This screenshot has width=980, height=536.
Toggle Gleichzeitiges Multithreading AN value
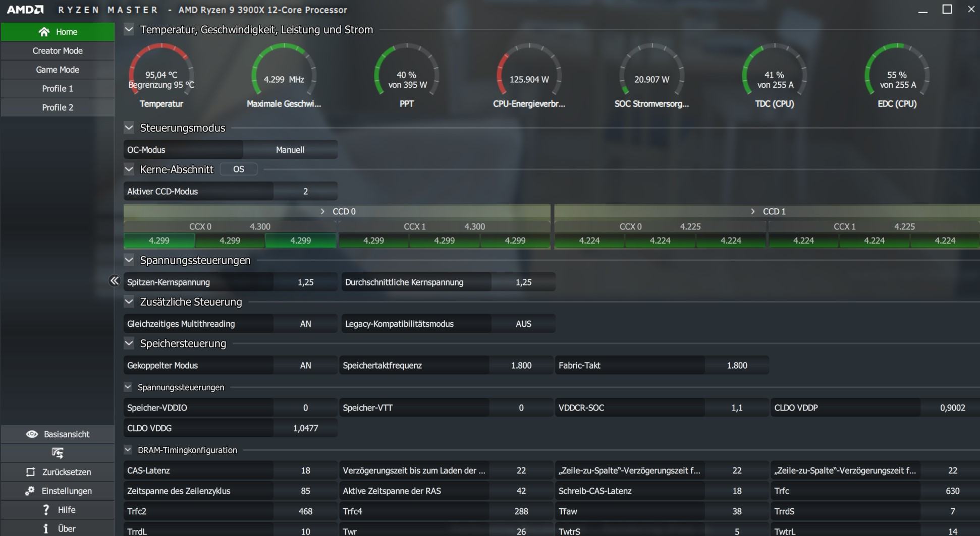coord(306,324)
